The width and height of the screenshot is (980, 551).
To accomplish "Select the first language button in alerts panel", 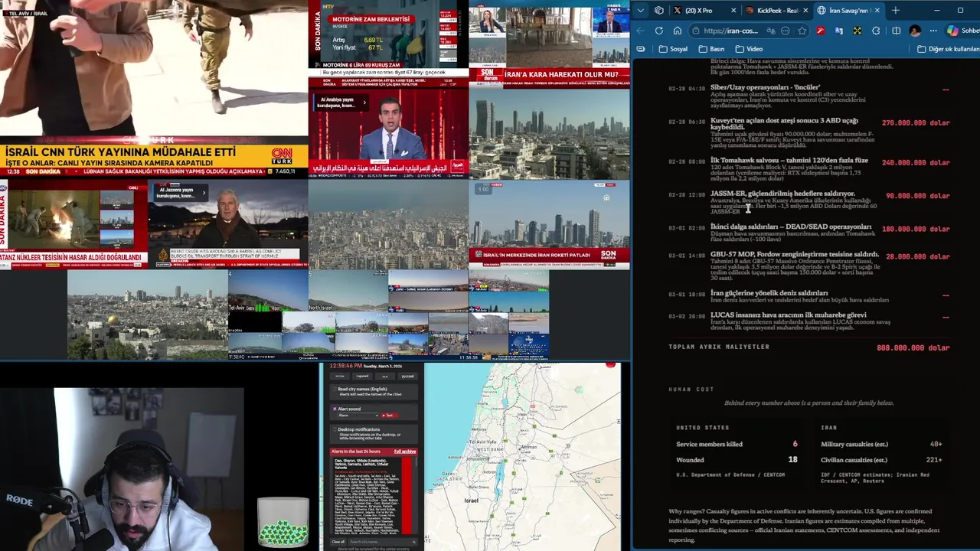I will (x=340, y=376).
